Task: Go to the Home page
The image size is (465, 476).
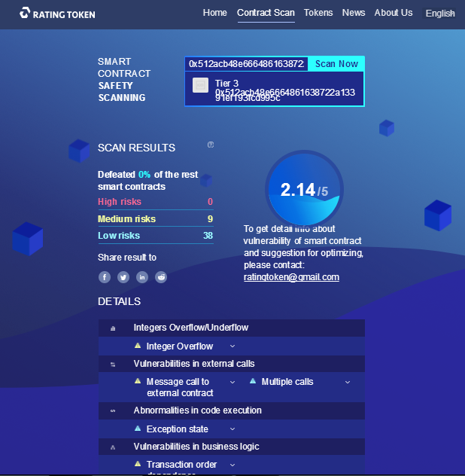Action: (x=214, y=13)
